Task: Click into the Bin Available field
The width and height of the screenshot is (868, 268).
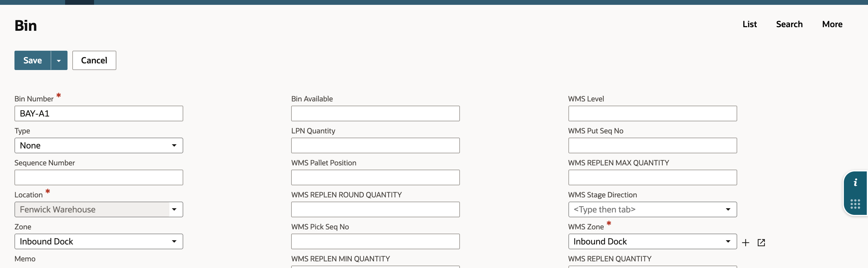Action: click(375, 113)
